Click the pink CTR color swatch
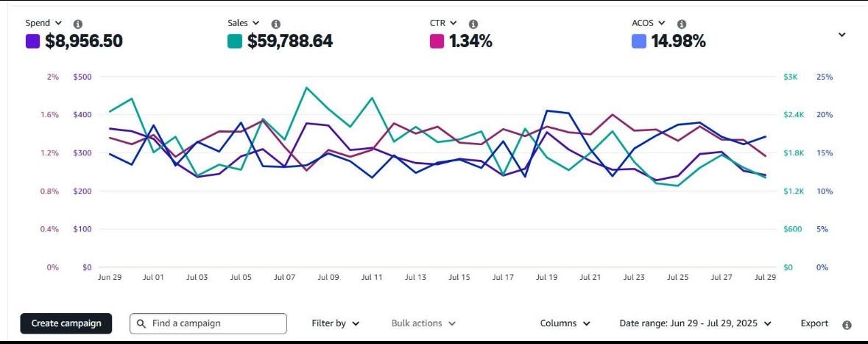868x344 pixels. [437, 41]
